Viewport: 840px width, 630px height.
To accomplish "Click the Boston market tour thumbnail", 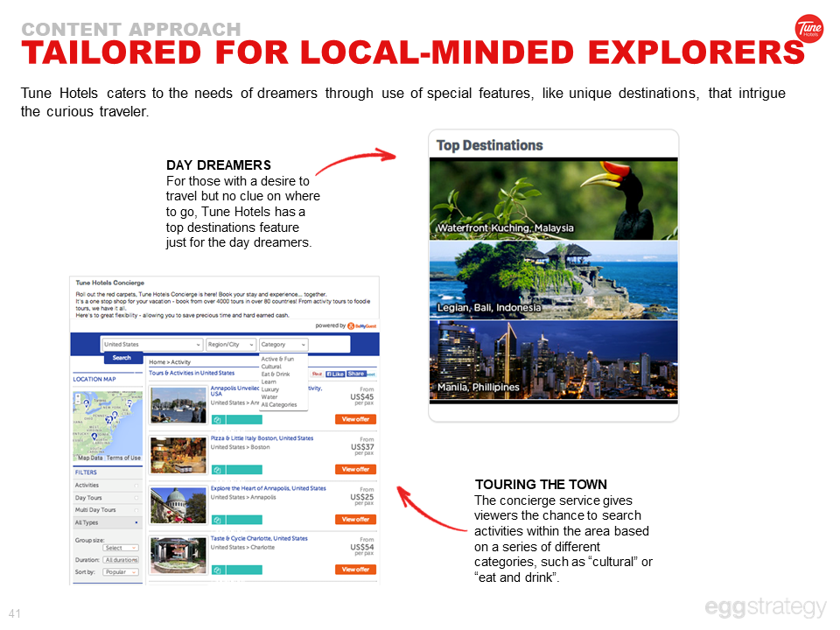I will (x=178, y=455).
